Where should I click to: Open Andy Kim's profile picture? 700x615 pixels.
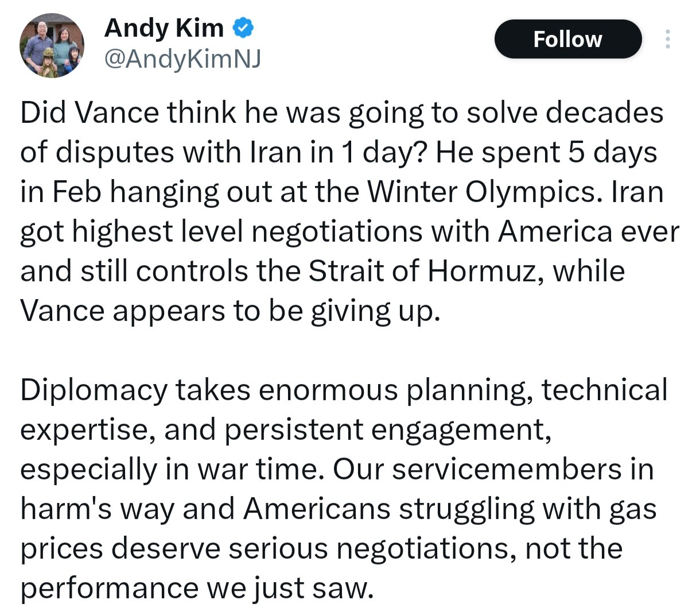52,46
